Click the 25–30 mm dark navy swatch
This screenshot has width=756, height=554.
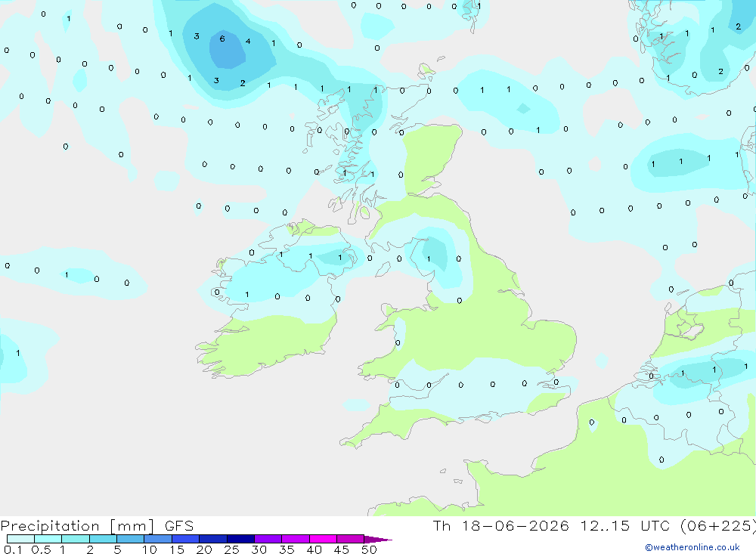click(240, 539)
